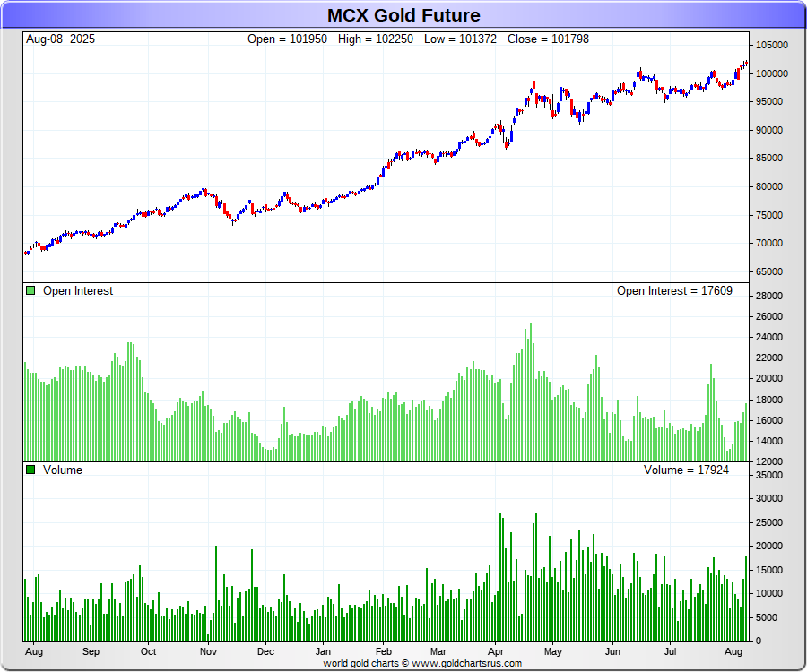Click the Nov month label
Screen dimensions: 807x672
(x=208, y=651)
